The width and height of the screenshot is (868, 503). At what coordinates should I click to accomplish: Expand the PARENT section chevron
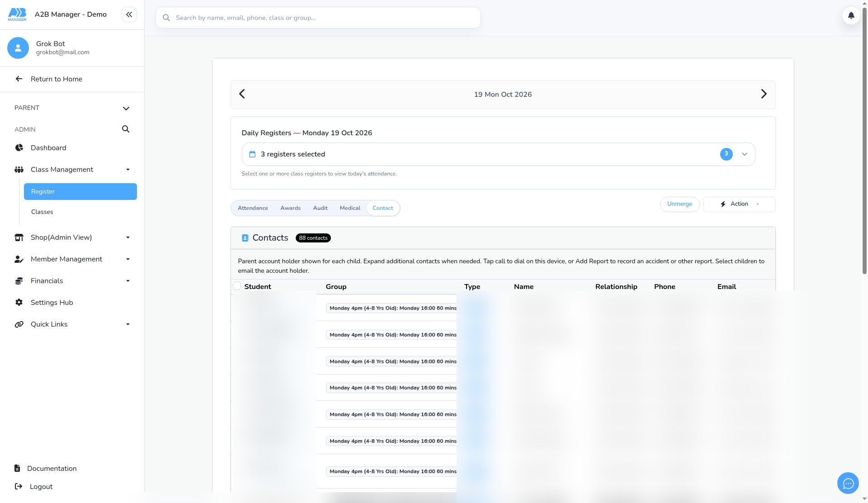pyautogui.click(x=126, y=108)
